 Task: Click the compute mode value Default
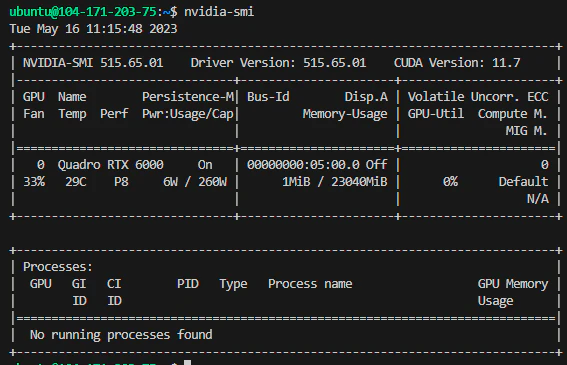pos(523,182)
